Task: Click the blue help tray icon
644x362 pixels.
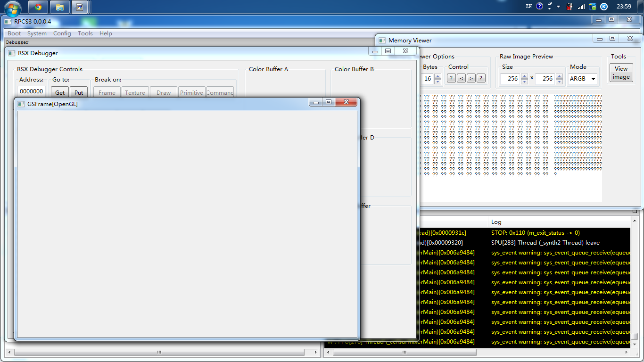Action: [539, 7]
